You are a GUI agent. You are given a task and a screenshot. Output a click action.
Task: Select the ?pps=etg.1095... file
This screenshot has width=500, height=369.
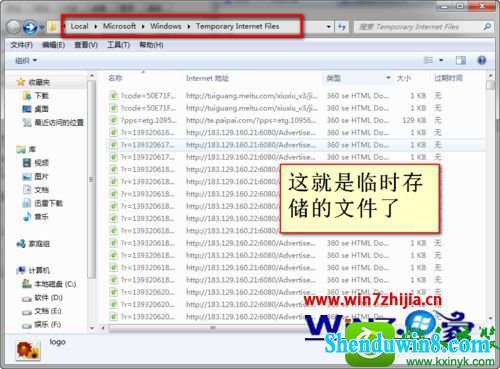[x=149, y=120]
